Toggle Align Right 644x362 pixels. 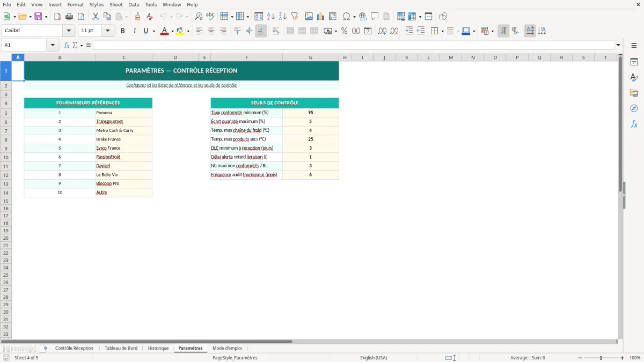click(x=223, y=31)
